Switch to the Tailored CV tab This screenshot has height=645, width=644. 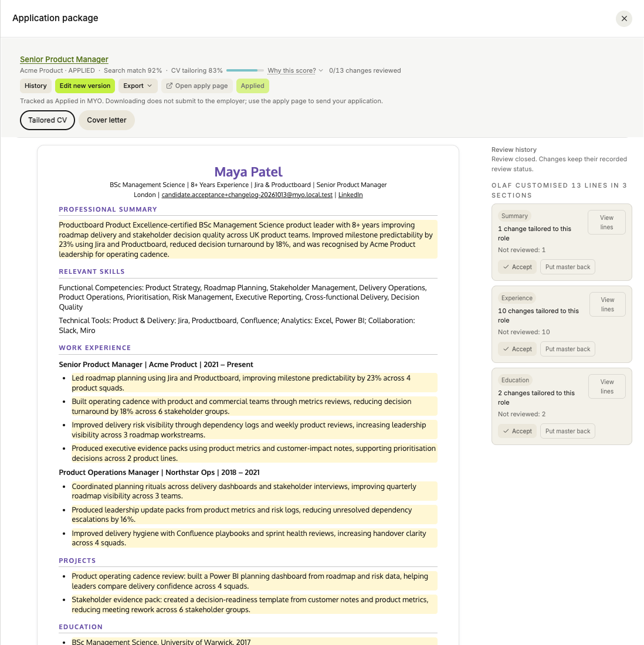pos(48,120)
